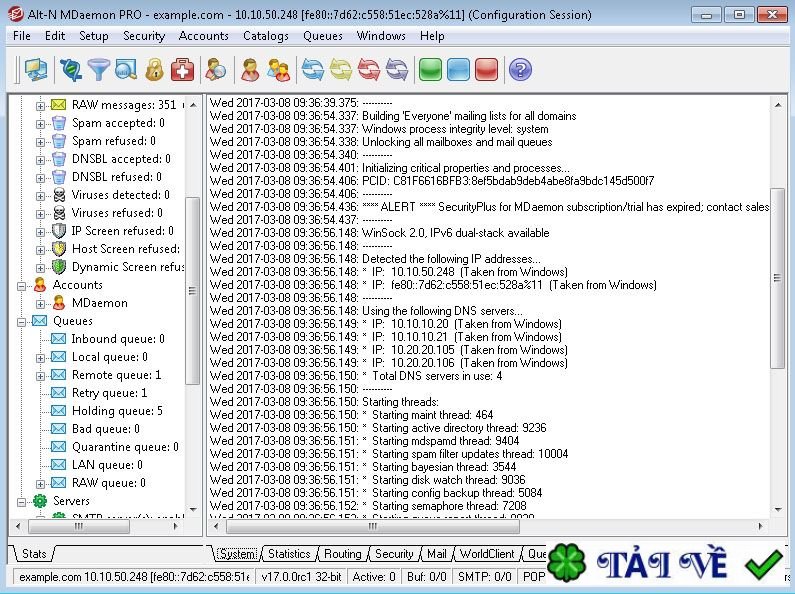
Task: Click the globe DNS toolbar icon
Action: (x=70, y=70)
